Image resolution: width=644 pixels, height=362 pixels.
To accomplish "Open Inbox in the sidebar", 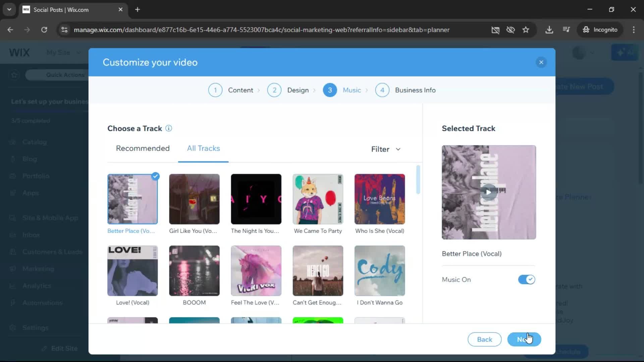I will 31,235.
